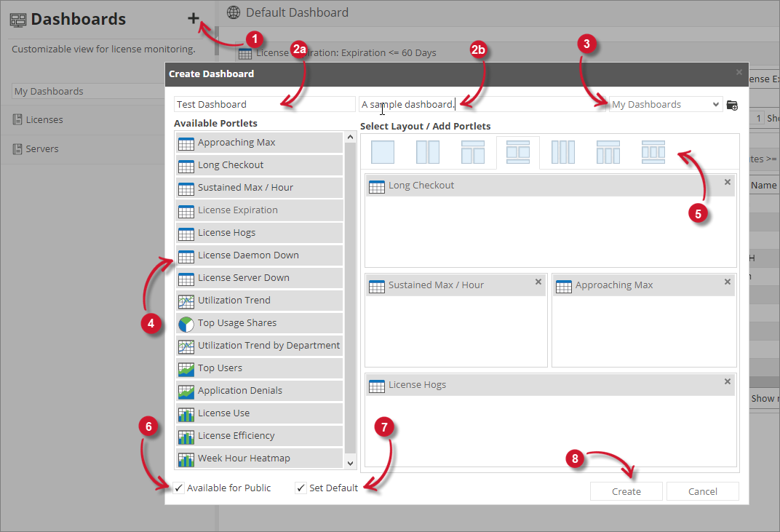Remove the License Hogs portlet from the layout
Image resolution: width=780 pixels, height=532 pixels.
tap(727, 381)
